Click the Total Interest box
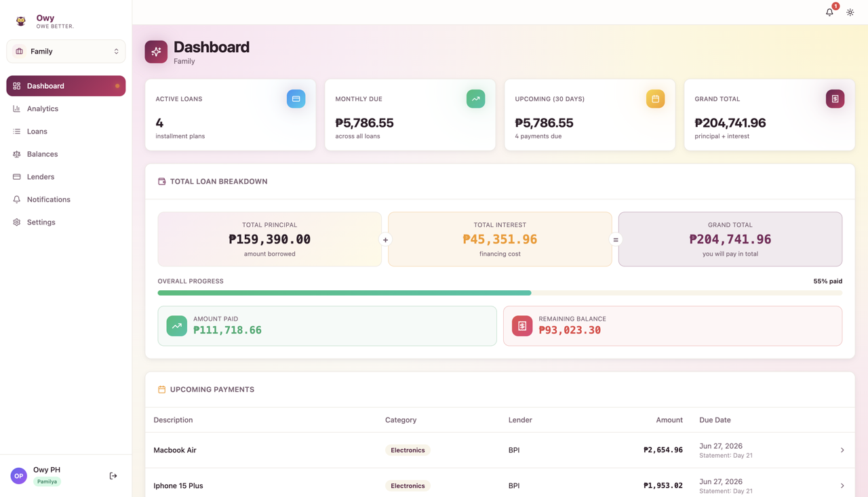Image resolution: width=868 pixels, height=497 pixels. tap(500, 239)
